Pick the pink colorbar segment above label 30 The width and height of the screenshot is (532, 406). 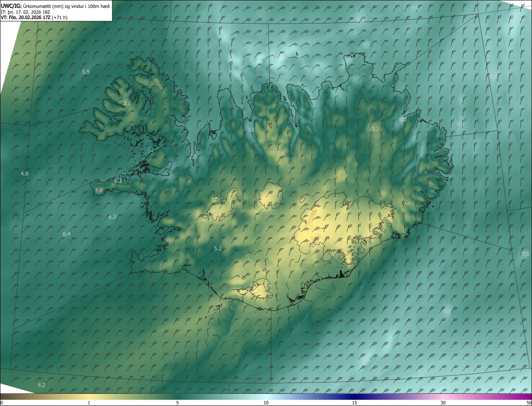(x=443, y=397)
